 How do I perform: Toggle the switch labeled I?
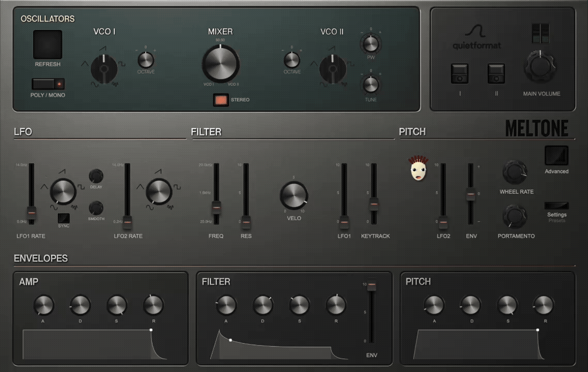tap(459, 73)
